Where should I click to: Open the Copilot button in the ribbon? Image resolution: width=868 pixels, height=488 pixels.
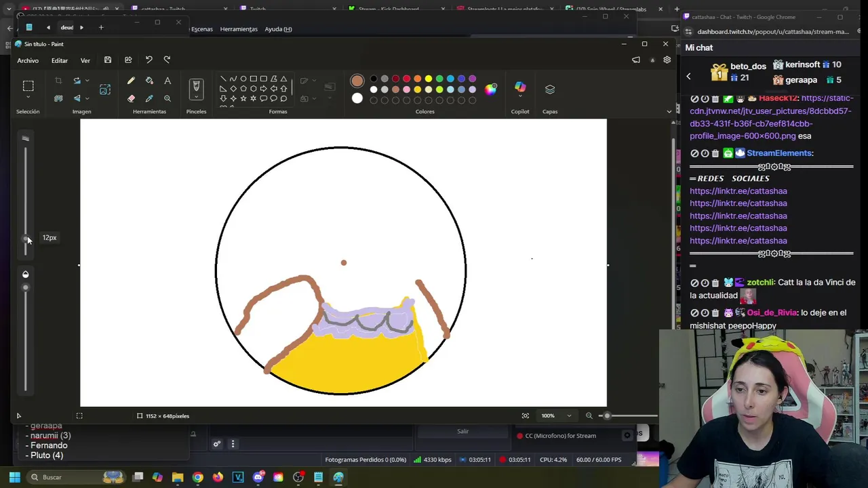click(520, 87)
